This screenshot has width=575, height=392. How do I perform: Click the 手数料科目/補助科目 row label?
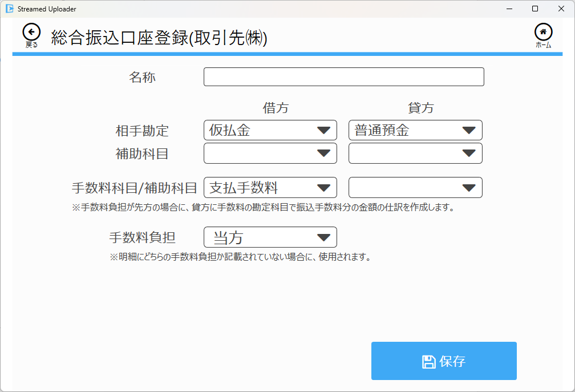coord(135,188)
